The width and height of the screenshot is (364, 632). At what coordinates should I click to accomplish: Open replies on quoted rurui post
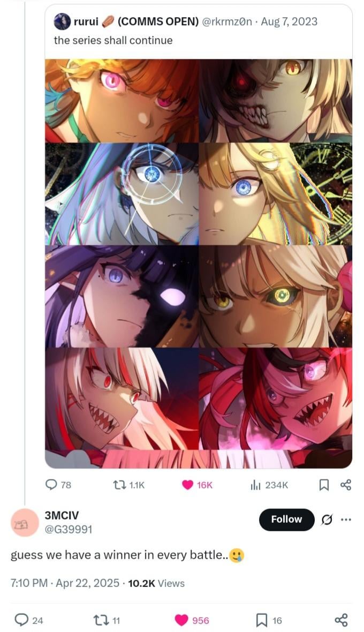(58, 485)
